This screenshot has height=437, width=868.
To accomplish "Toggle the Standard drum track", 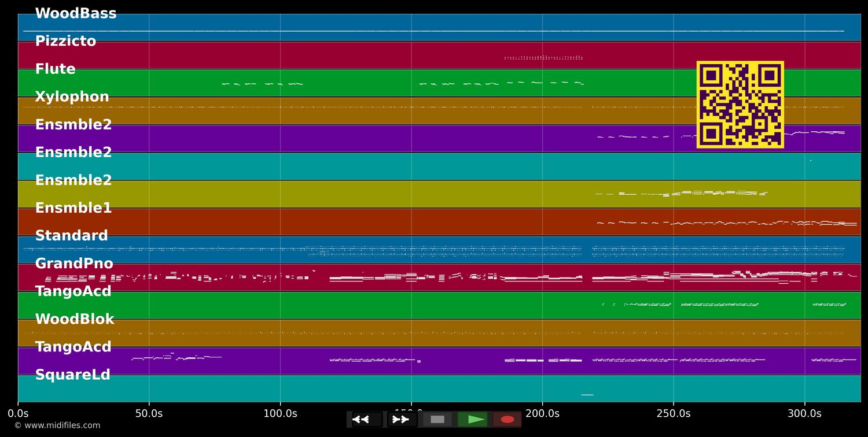I will (72, 235).
